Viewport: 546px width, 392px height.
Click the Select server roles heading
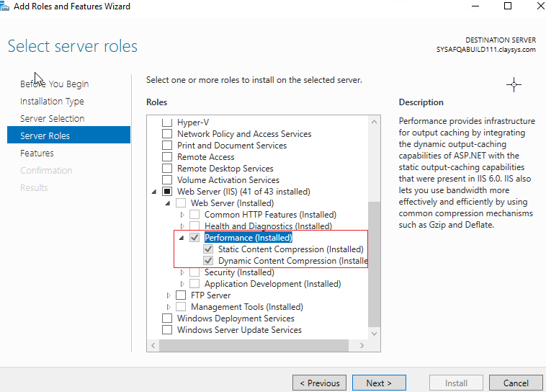coord(73,46)
